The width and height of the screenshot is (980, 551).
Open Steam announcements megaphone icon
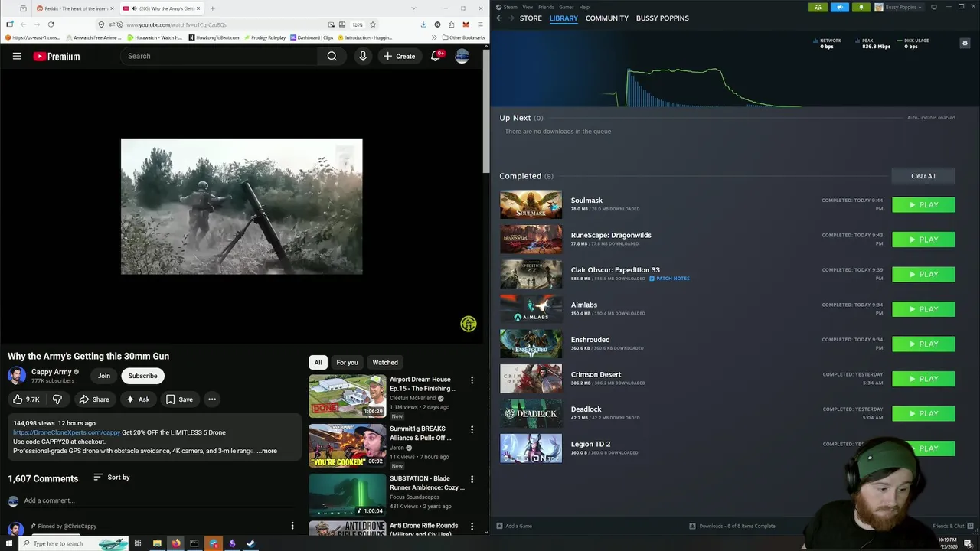click(x=839, y=7)
